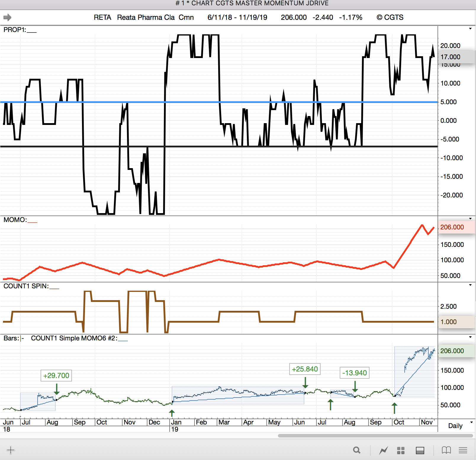Click the 17.000 current value on PROP1 axis
The height and width of the screenshot is (460, 476).
click(x=451, y=57)
